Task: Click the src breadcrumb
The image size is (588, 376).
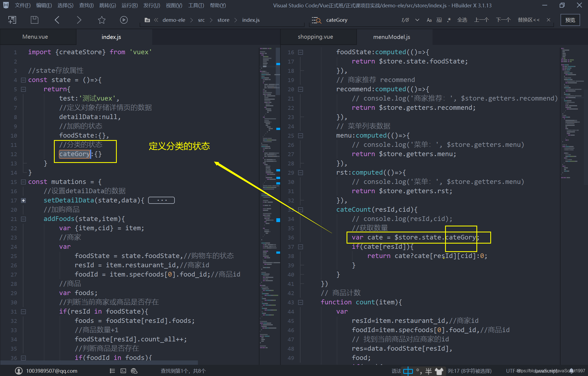Action: coord(201,20)
